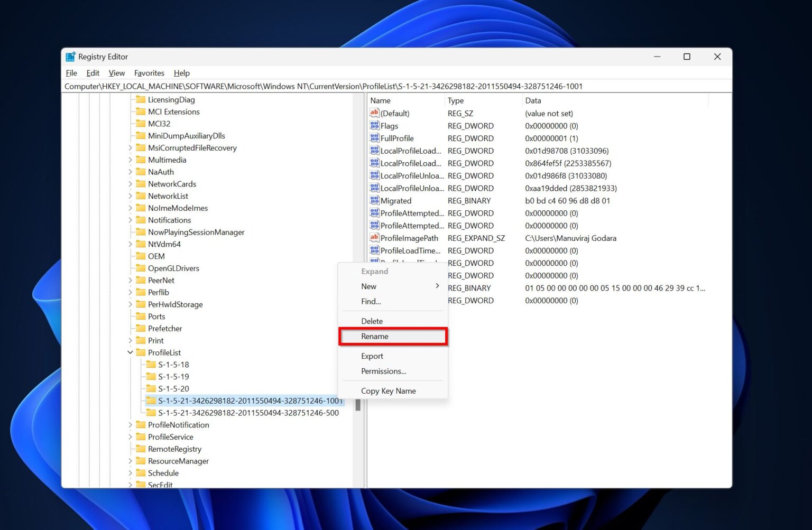Screen dimensions: 812x530
Task: Click the ProfileImagePath string value icon
Action: (374, 238)
